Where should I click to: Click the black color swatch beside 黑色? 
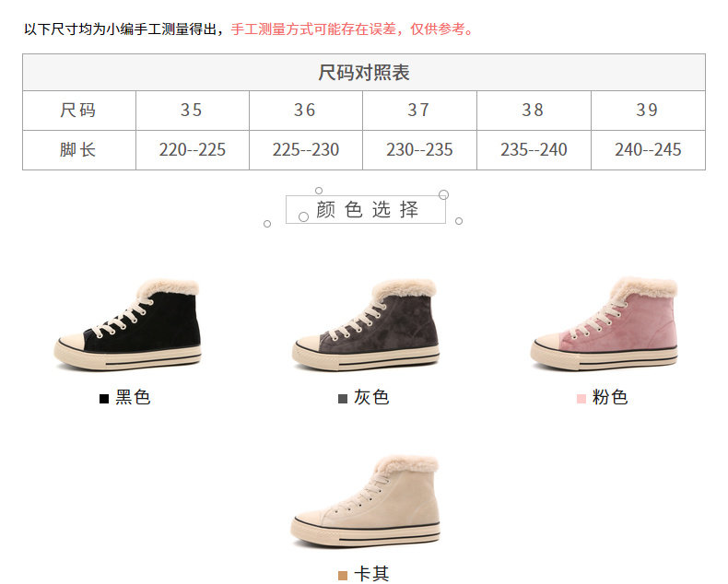104,399
